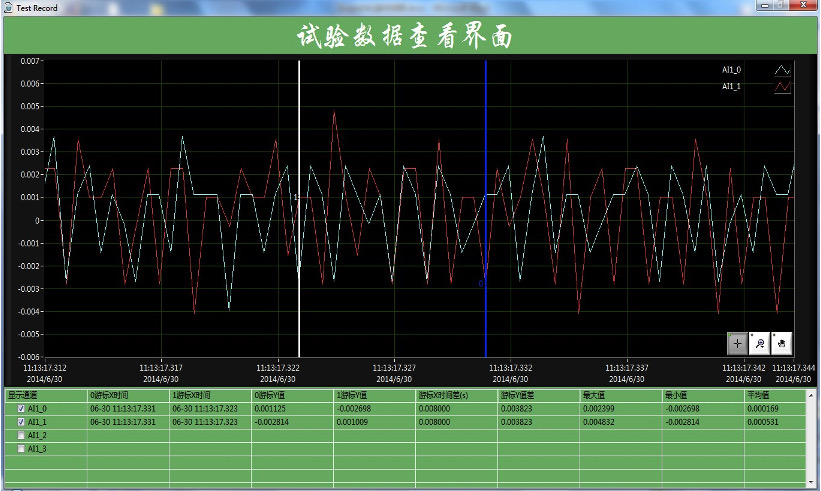Uncheck the AI1_1 channel checkbox
This screenshot has width=821, height=491.
[22, 422]
